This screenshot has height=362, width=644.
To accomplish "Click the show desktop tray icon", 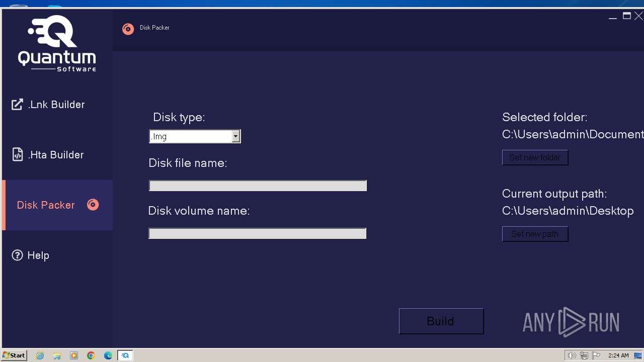I will [638, 355].
